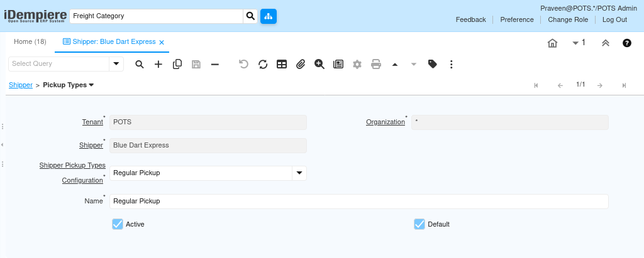Screen dimensions: 644x258
Task: Click the 1/1 record counter
Action: (580, 85)
